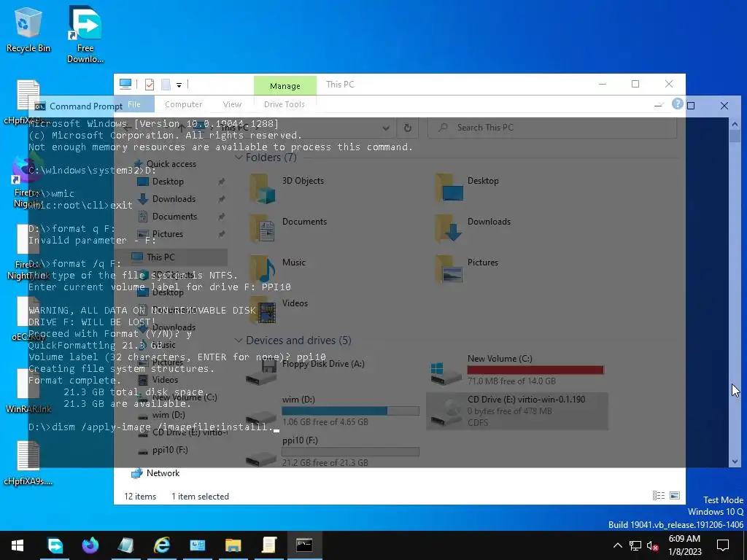Open File Explorer from the taskbar
The height and width of the screenshot is (560, 747).
point(233,545)
